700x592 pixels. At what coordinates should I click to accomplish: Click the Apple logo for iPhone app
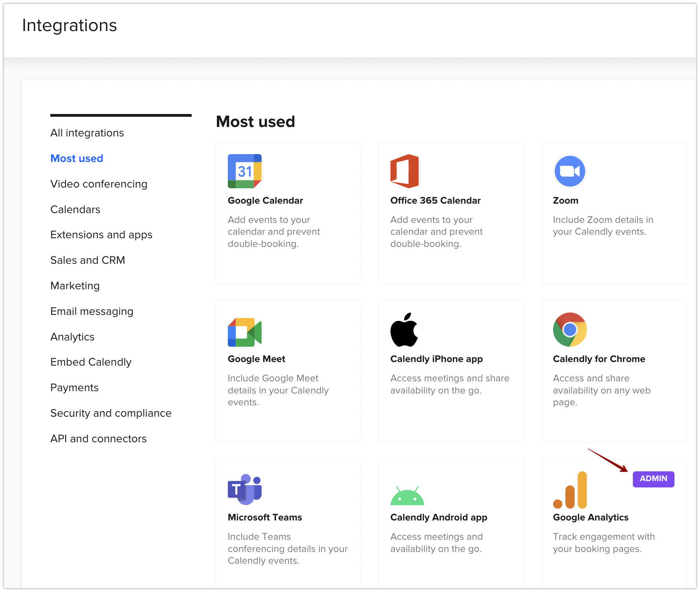(404, 329)
